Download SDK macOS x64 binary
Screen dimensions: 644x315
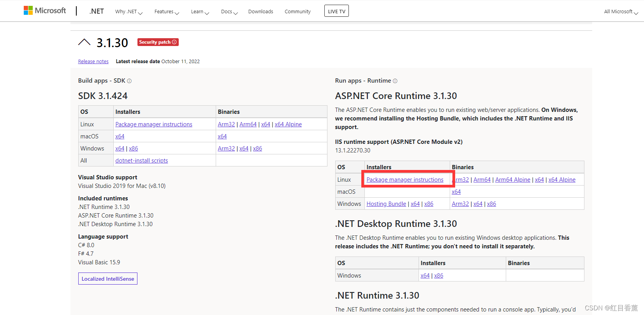222,136
